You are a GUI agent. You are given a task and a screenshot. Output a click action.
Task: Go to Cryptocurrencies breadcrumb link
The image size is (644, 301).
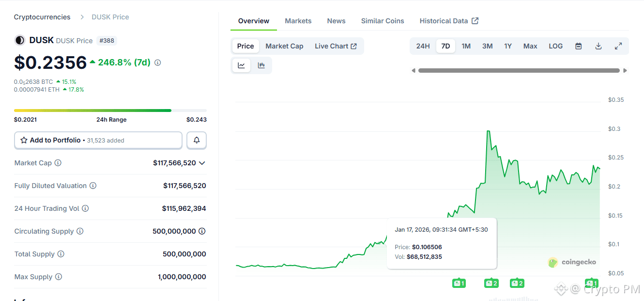(42, 17)
